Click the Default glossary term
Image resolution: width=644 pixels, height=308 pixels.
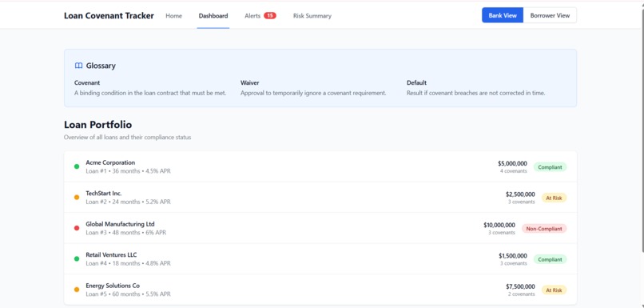pos(416,82)
